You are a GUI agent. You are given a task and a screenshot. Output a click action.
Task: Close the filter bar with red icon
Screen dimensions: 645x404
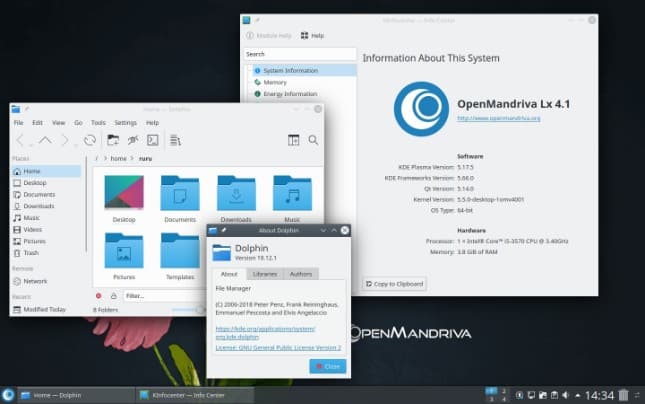[98, 296]
